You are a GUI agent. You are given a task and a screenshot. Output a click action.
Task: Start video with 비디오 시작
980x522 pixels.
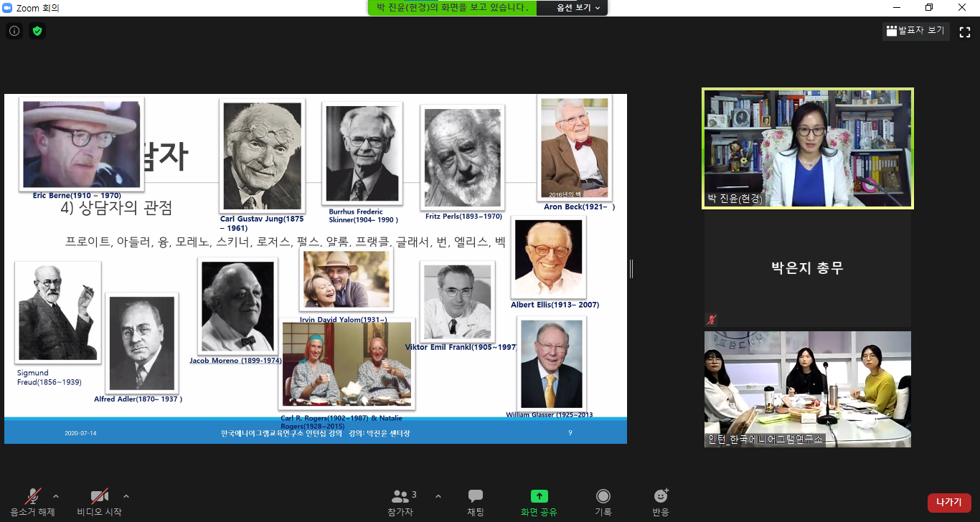click(99, 502)
